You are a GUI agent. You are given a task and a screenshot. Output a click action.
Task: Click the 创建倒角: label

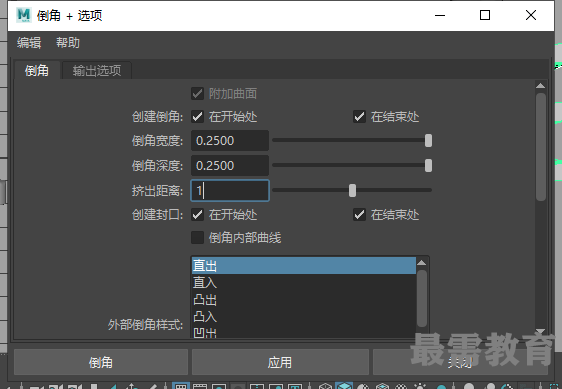(157, 117)
